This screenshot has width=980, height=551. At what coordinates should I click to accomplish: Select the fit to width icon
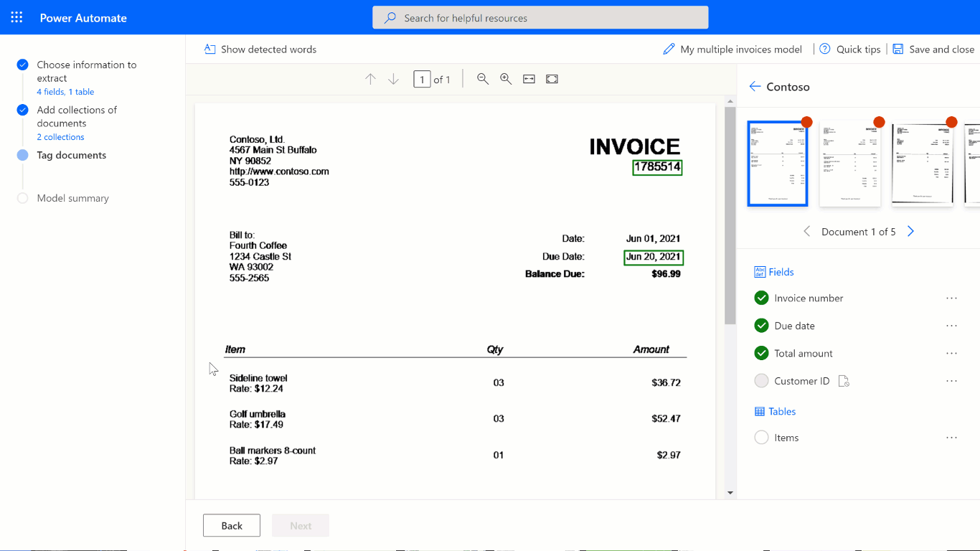[x=529, y=79]
